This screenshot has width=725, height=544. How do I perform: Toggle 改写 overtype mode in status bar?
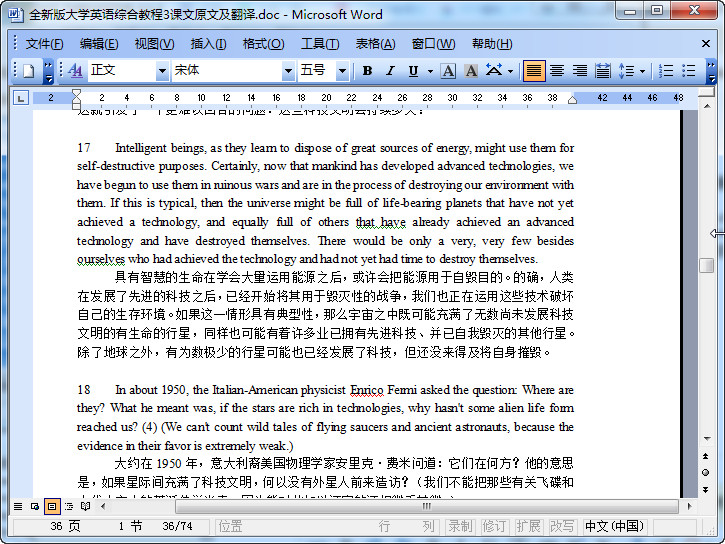[x=562, y=526]
